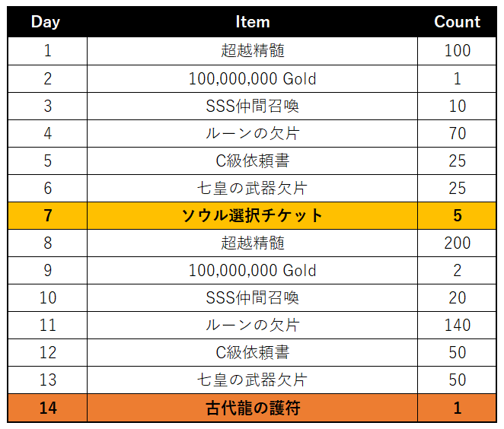Click the Day 5 C級依頼書 cell
Screen dimensions: 504x429
[252, 161]
